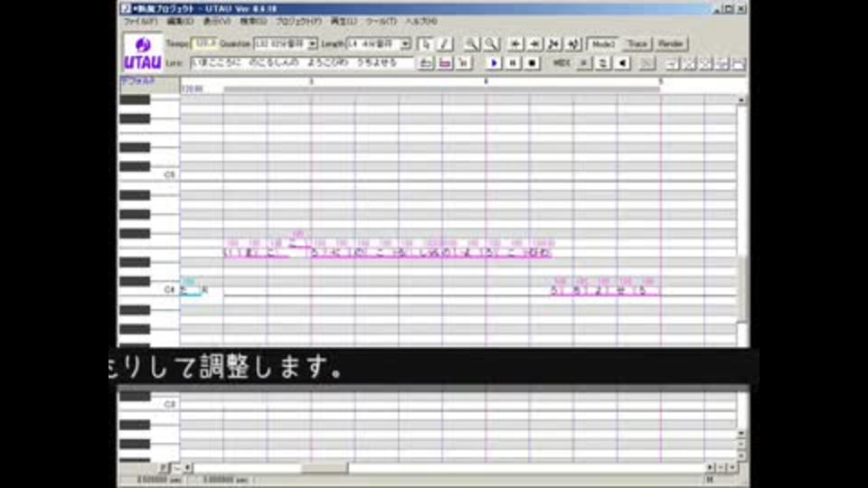Image resolution: width=868 pixels, height=488 pixels.
Task: Click the Trace button
Action: [637, 43]
